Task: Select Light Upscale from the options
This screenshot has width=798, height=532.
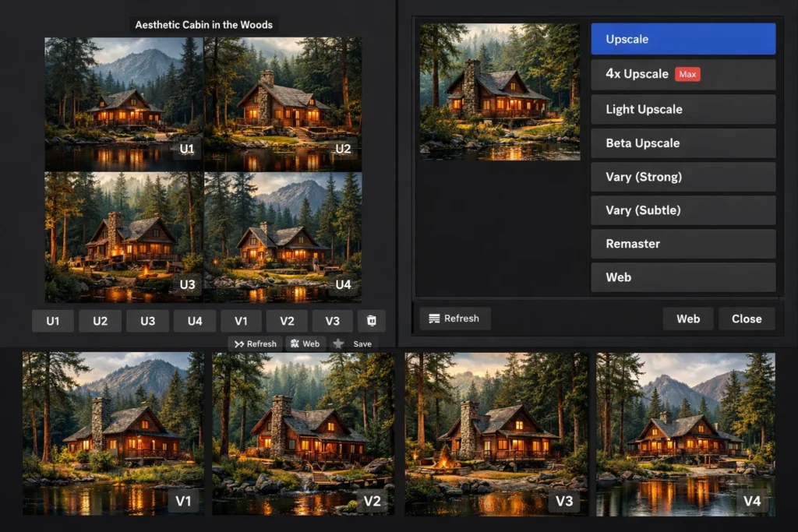Action: click(x=683, y=109)
